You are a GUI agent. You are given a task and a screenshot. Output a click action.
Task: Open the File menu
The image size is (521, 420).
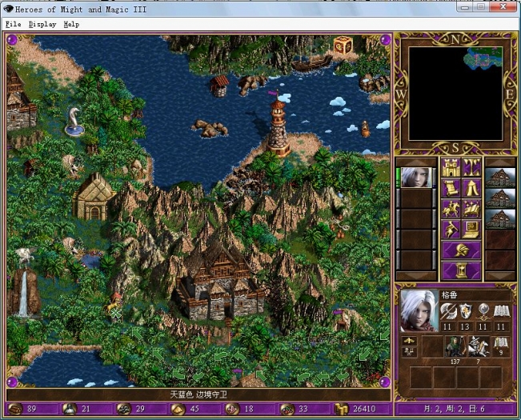[14, 24]
